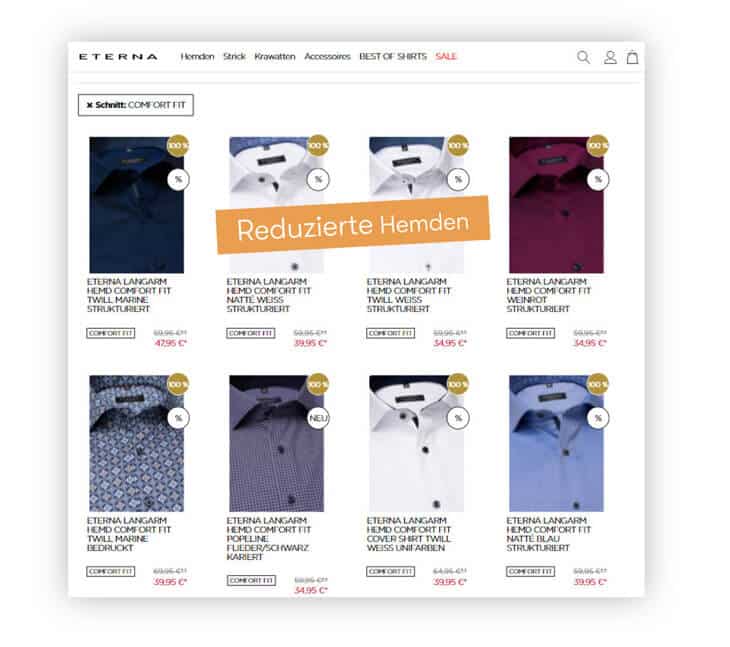Click Comfort Fit tag under Popeline shirt

[x=251, y=580]
